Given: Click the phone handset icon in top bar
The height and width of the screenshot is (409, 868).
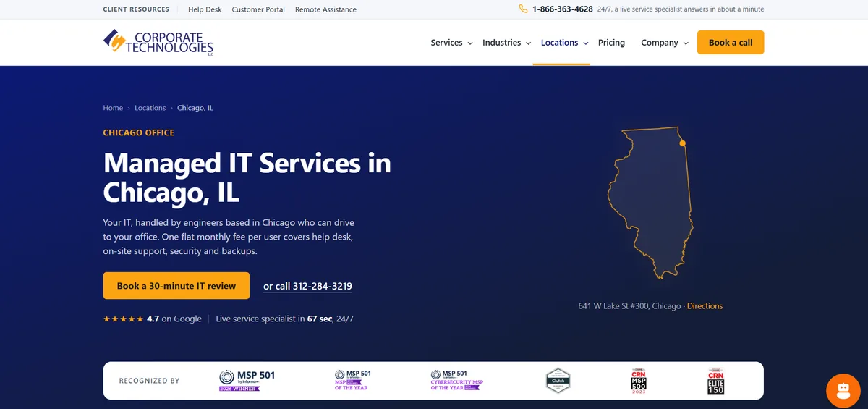Looking at the screenshot, I should [523, 9].
